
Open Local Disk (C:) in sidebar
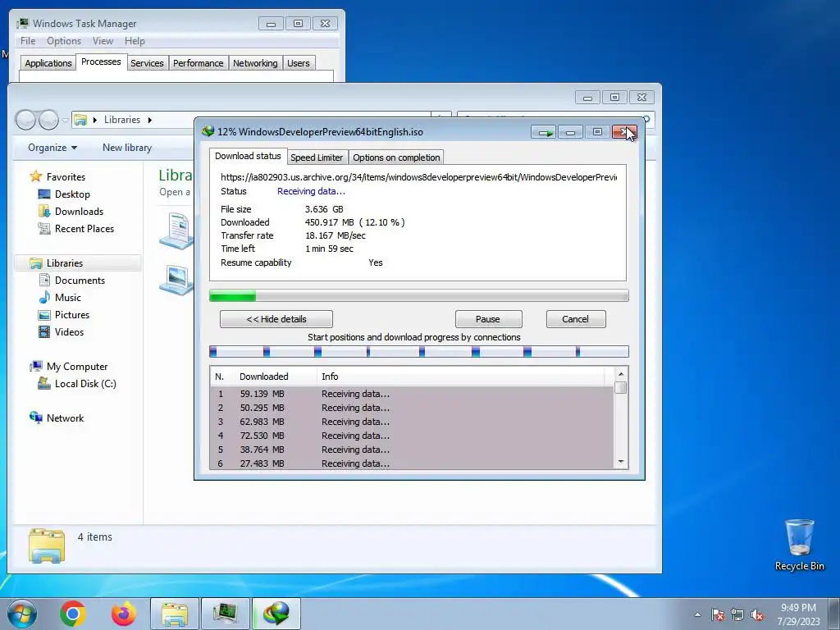pos(85,384)
